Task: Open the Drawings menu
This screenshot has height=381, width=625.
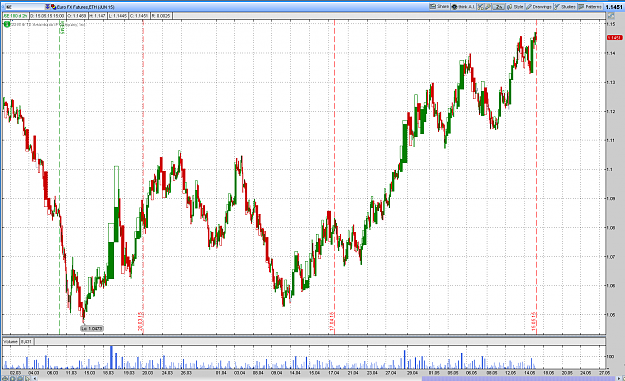Action: [539, 7]
